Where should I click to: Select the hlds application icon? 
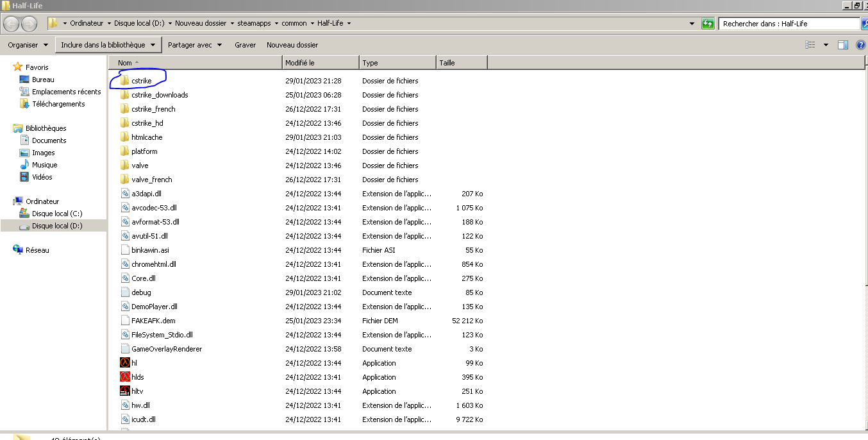point(125,377)
